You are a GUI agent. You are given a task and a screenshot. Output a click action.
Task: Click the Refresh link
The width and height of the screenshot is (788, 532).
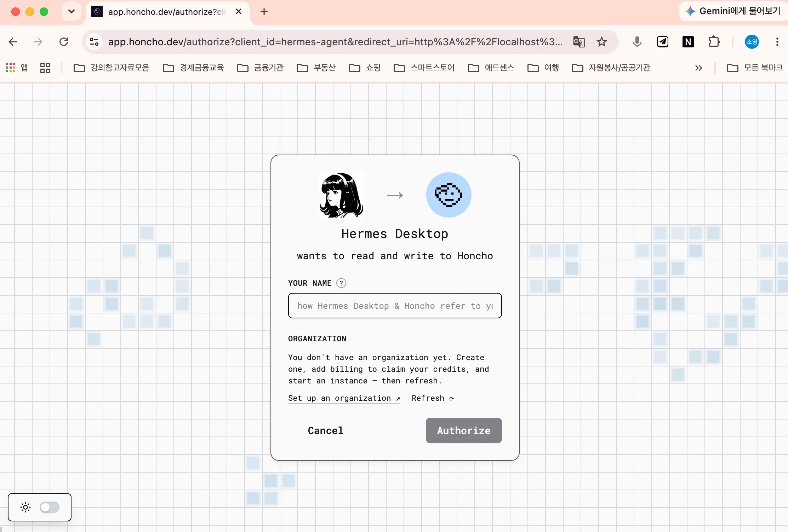tap(433, 398)
